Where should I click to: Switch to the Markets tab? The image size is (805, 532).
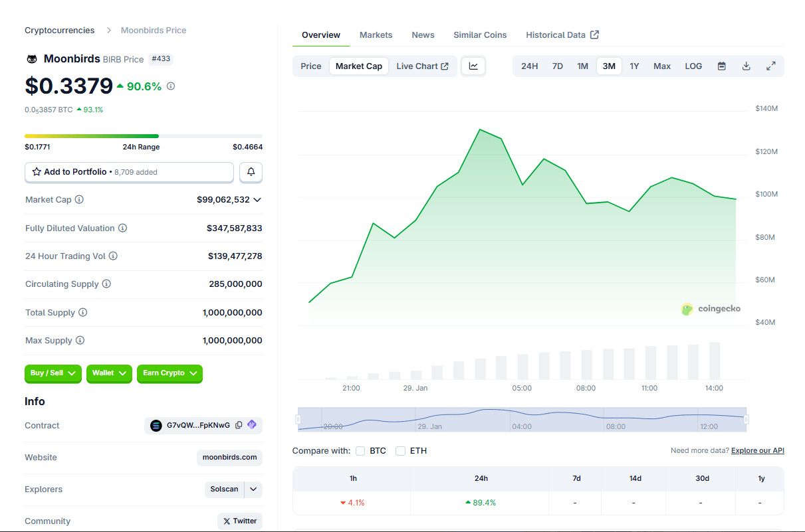point(376,35)
